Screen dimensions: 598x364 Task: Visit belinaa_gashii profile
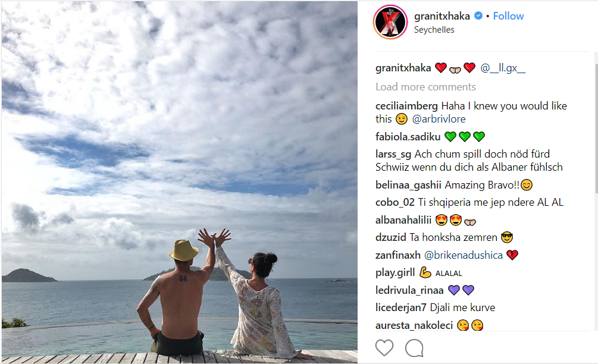click(408, 185)
